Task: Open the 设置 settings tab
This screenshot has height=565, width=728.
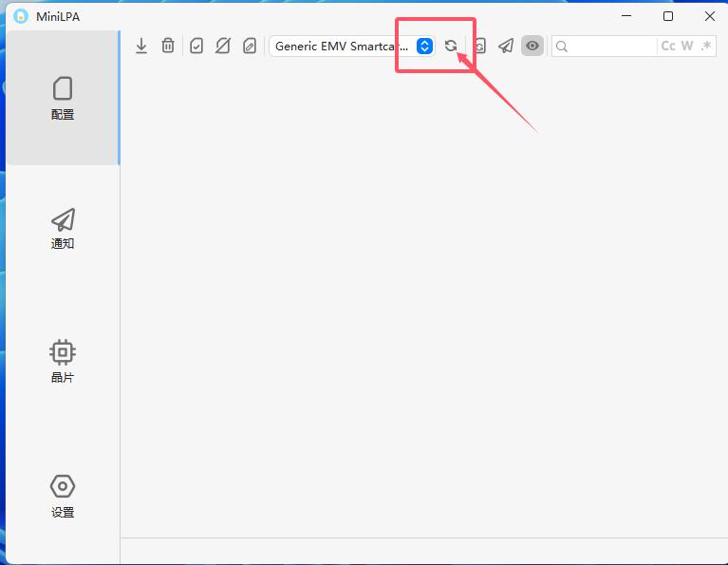Action: coord(63,496)
